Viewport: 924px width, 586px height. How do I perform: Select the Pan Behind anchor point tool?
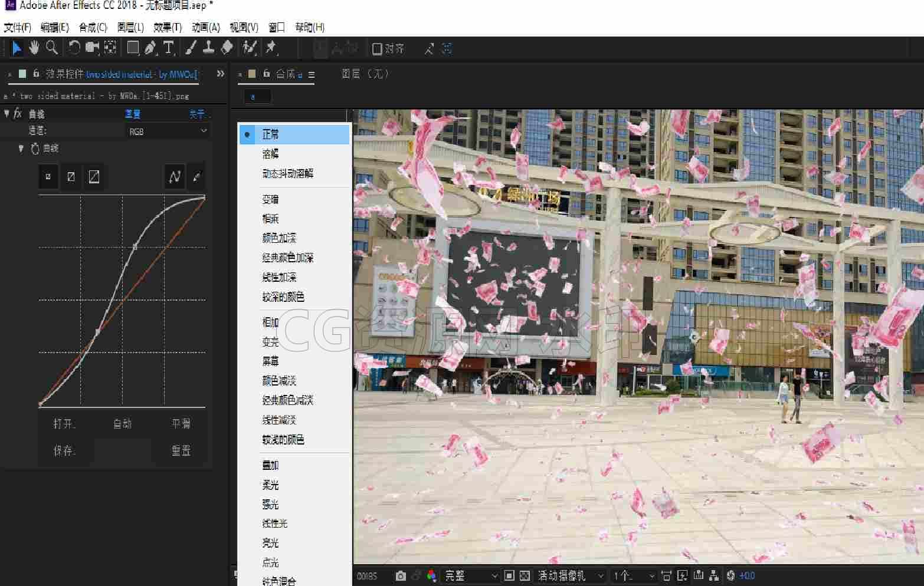tap(110, 48)
